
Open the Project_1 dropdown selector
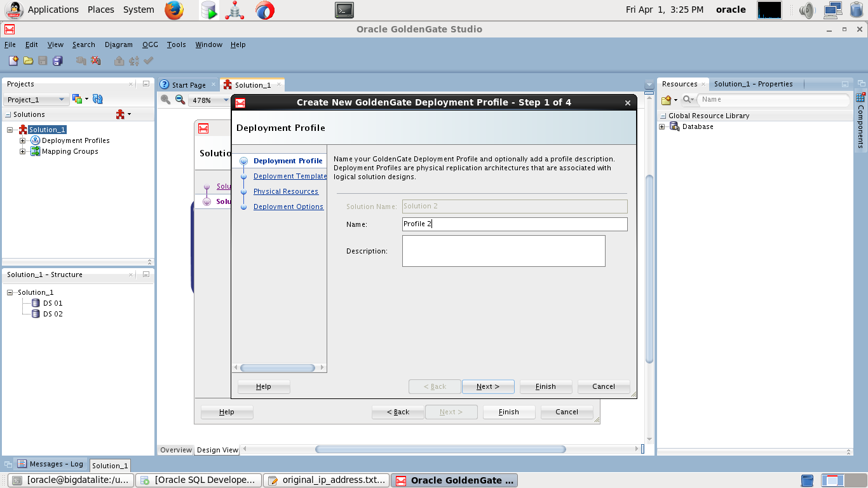point(36,100)
